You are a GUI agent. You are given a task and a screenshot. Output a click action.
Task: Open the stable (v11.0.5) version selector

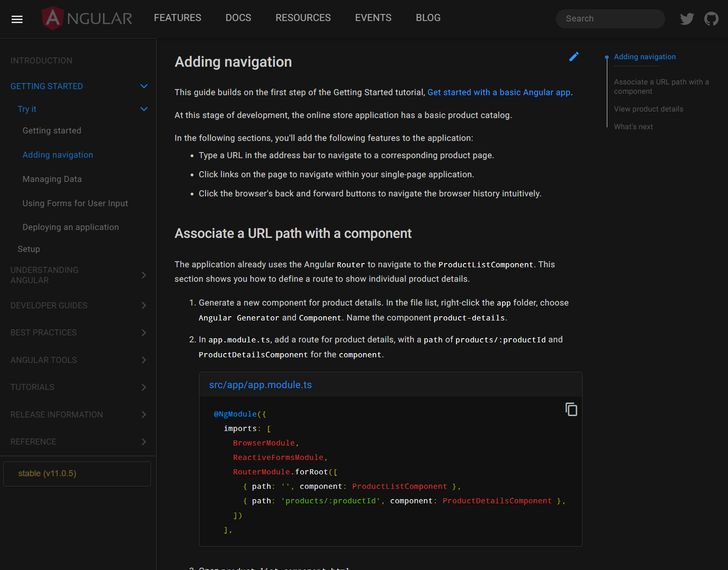(x=77, y=473)
